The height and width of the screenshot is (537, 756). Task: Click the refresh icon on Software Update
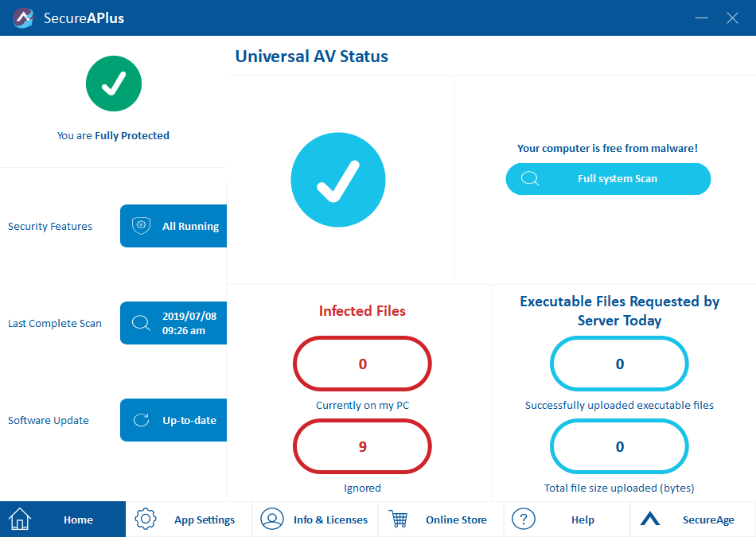pos(142,420)
